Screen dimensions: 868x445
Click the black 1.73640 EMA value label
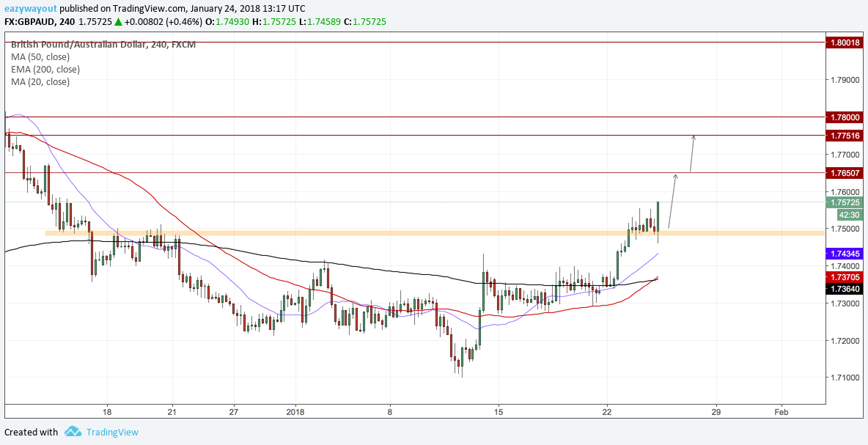click(845, 288)
